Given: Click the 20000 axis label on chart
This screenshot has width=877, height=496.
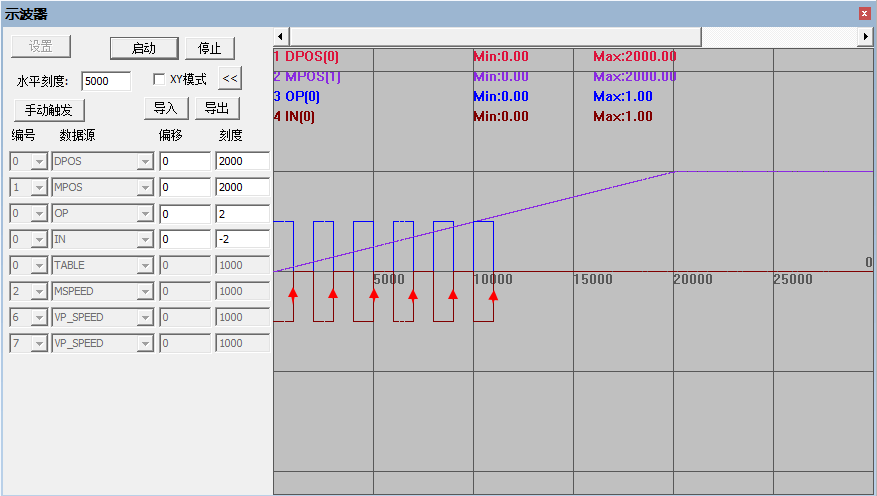Looking at the screenshot, I should [x=693, y=279].
